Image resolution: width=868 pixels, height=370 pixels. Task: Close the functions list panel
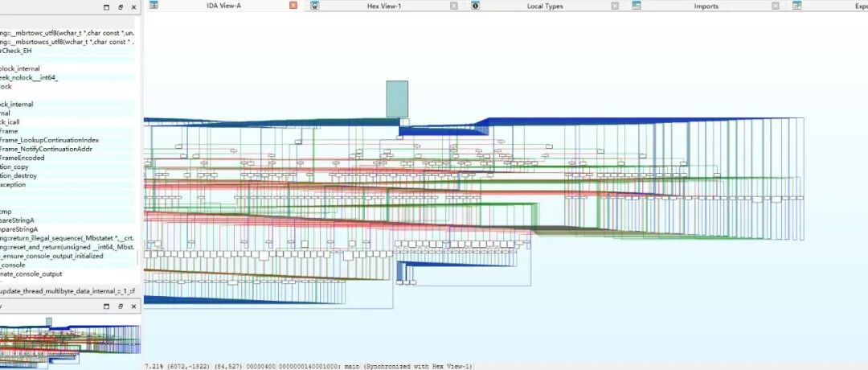pyautogui.click(x=133, y=7)
